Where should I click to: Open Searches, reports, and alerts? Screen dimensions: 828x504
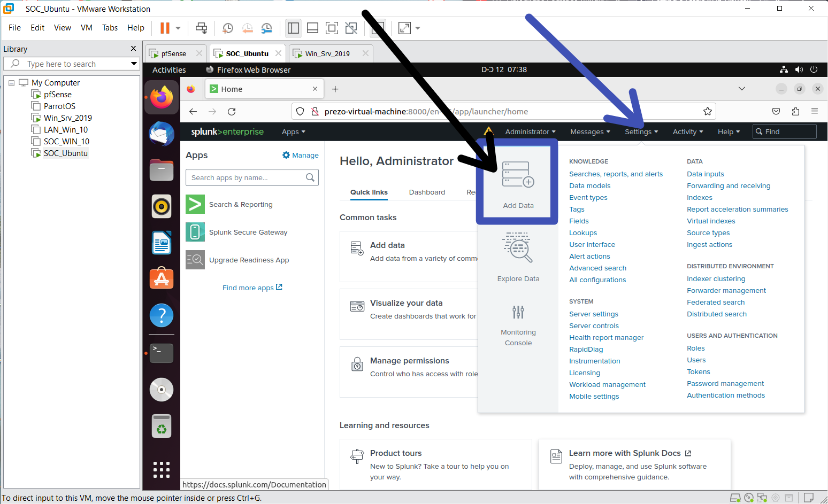click(616, 174)
